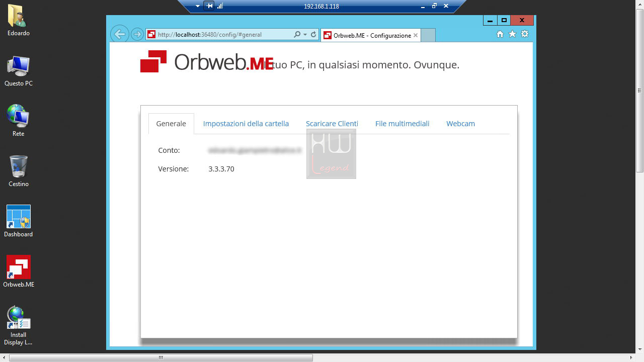Click the horizontal scrollbar thumb
This screenshot has width=644, height=362.
pos(161,358)
